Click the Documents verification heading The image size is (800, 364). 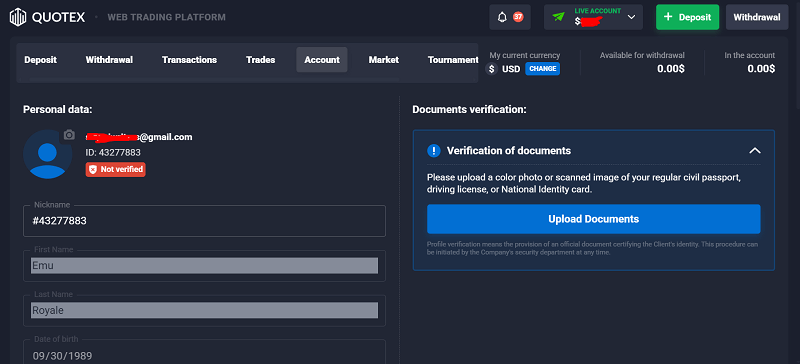tap(469, 109)
